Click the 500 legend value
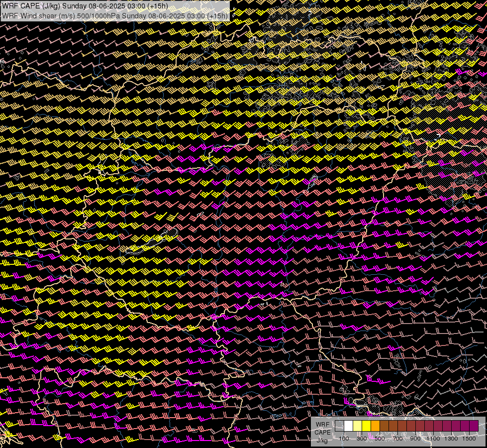This screenshot has width=487, height=448. pyautogui.click(x=380, y=439)
